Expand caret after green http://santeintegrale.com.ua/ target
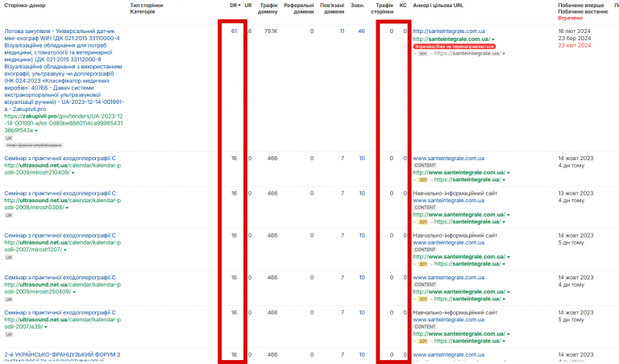This screenshot has height=364, width=619. click(x=493, y=39)
